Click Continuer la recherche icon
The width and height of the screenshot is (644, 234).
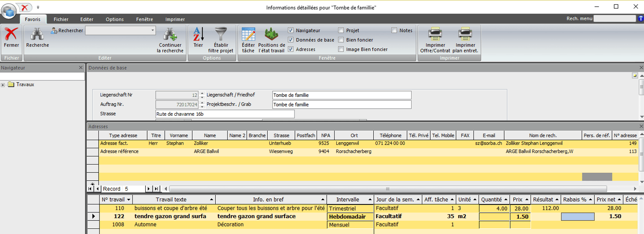[x=170, y=34]
